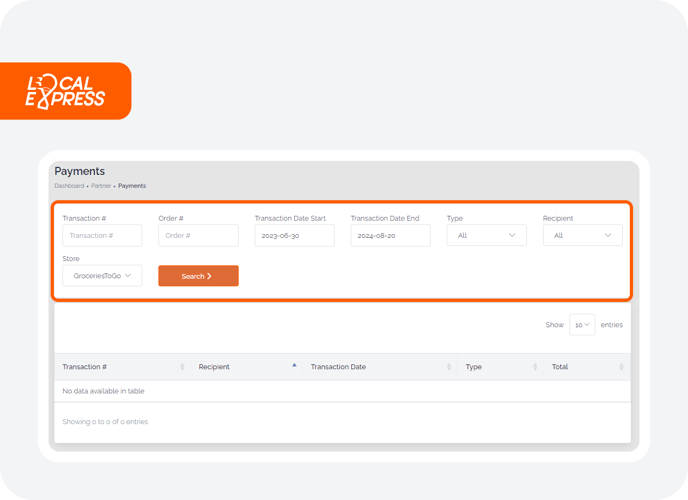The height and width of the screenshot is (500, 688).
Task: Focus the Order # input field
Action: [x=198, y=236]
